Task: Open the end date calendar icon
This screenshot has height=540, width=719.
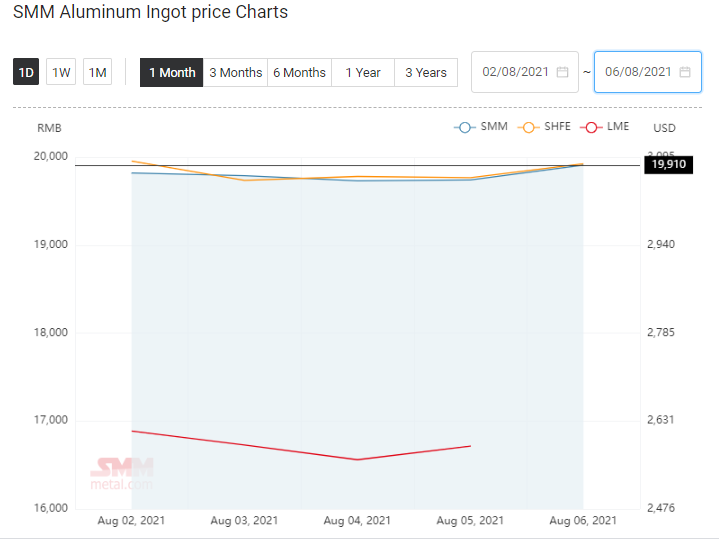Action: click(x=685, y=72)
